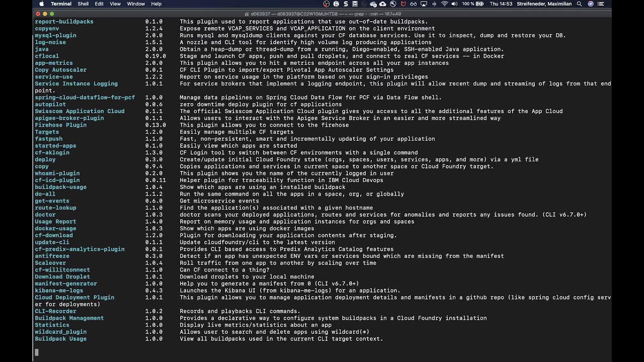Click the bookmark star menu bar icon
Viewport: 644px width, 362px height.
[355, 4]
